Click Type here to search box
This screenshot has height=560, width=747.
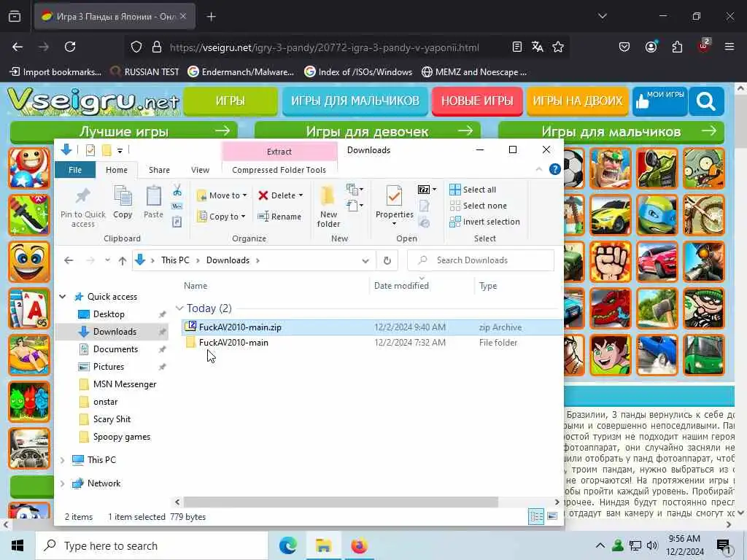pos(152,545)
